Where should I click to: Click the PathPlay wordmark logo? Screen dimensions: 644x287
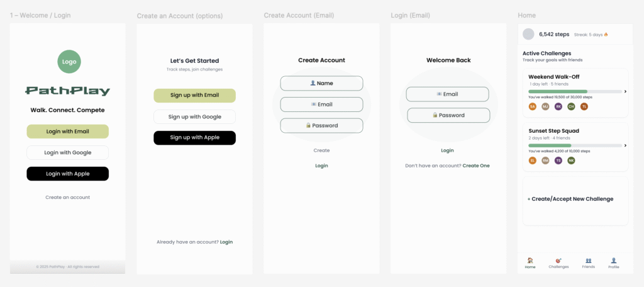pos(68,91)
